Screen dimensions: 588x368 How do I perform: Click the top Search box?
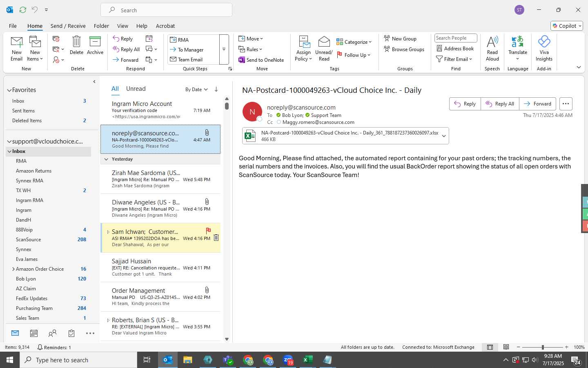(166, 10)
